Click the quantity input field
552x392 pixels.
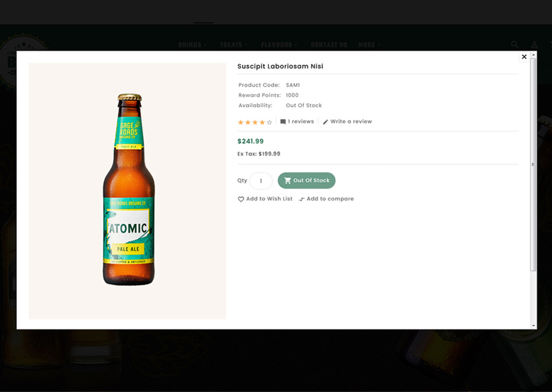point(261,181)
